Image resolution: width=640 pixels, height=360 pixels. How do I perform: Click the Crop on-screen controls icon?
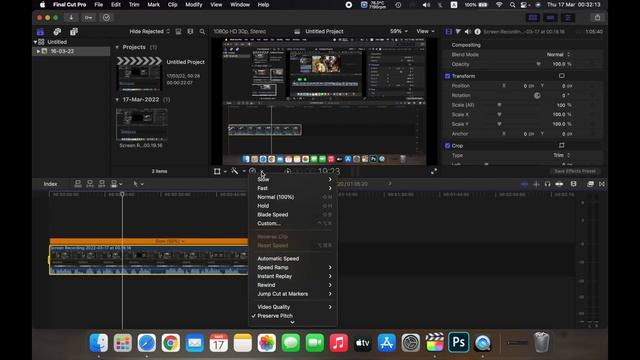tap(562, 145)
